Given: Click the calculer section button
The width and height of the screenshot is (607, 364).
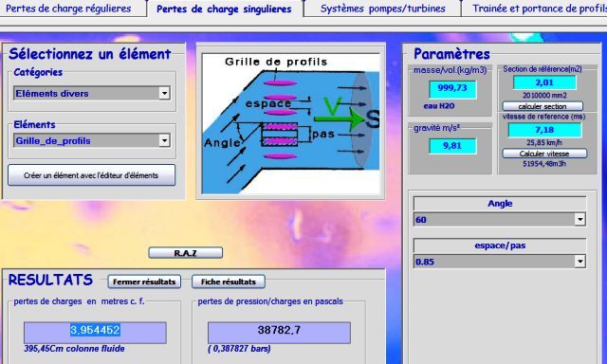Looking at the screenshot, I should pos(543,106).
